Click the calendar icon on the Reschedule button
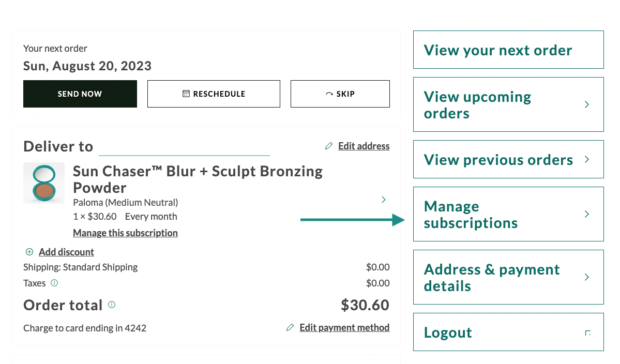 187,94
